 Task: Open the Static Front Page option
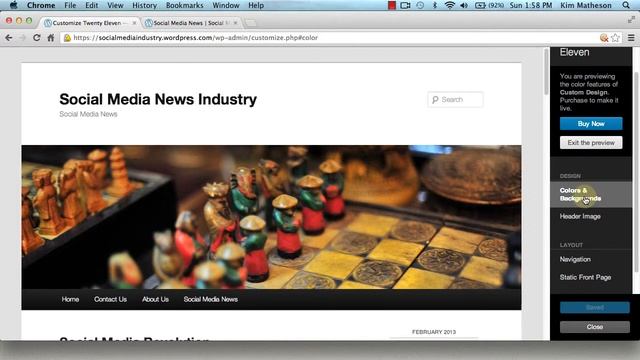[591, 277]
